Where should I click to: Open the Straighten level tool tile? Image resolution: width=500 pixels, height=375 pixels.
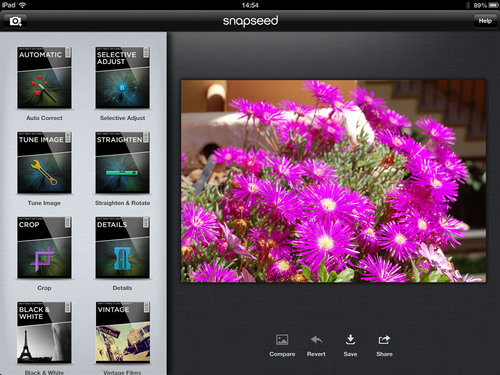(122, 163)
